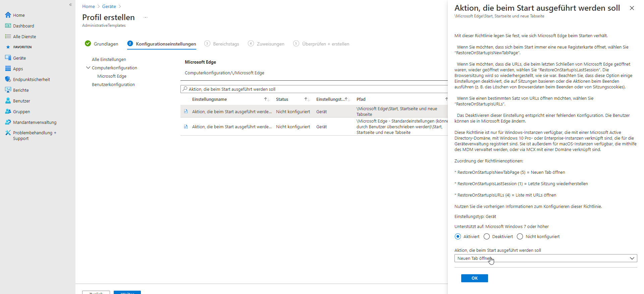Viewport: 644px width, 294px height.
Task: Open the Apps grid icon
Action: point(8,69)
